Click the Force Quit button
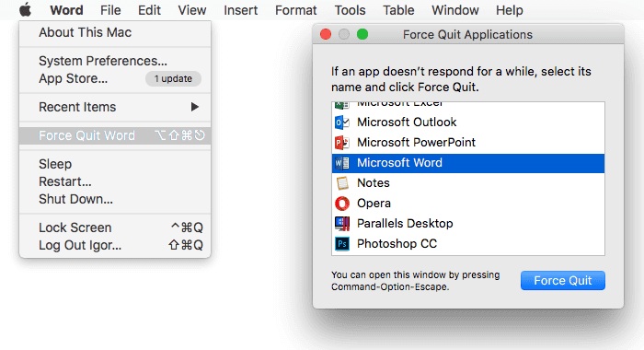 (x=563, y=281)
